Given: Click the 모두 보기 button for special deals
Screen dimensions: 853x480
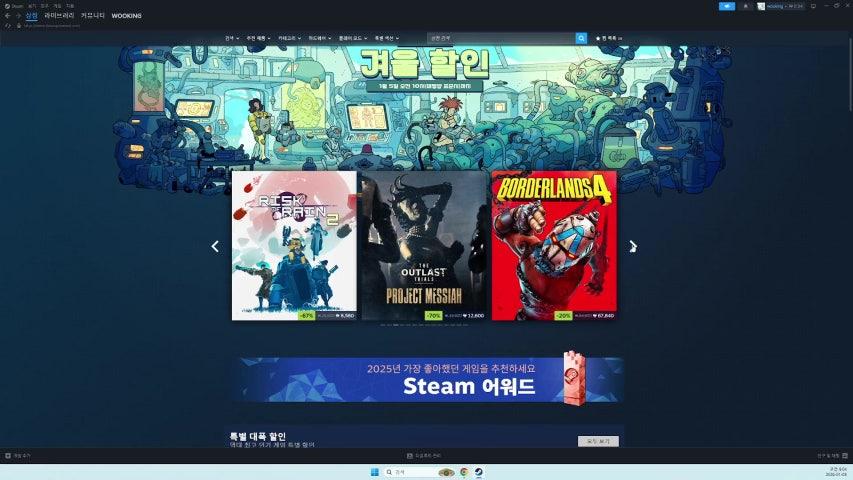Looking at the screenshot, I should [x=598, y=441].
